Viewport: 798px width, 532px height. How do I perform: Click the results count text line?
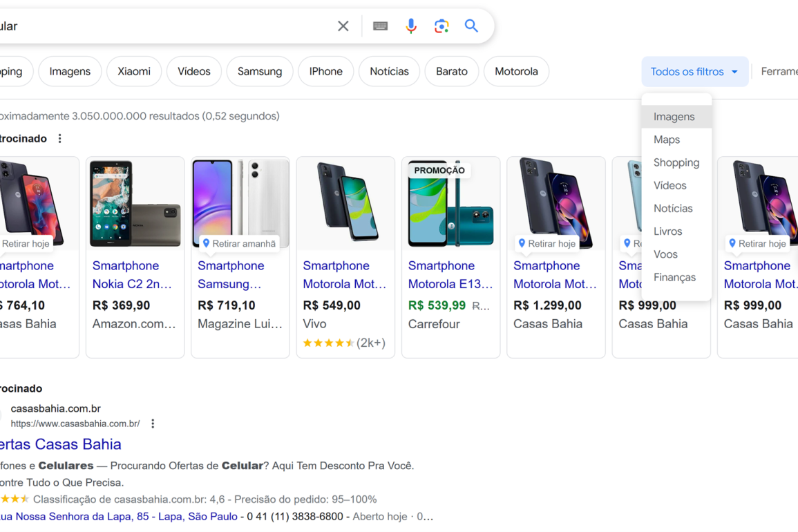(x=140, y=116)
